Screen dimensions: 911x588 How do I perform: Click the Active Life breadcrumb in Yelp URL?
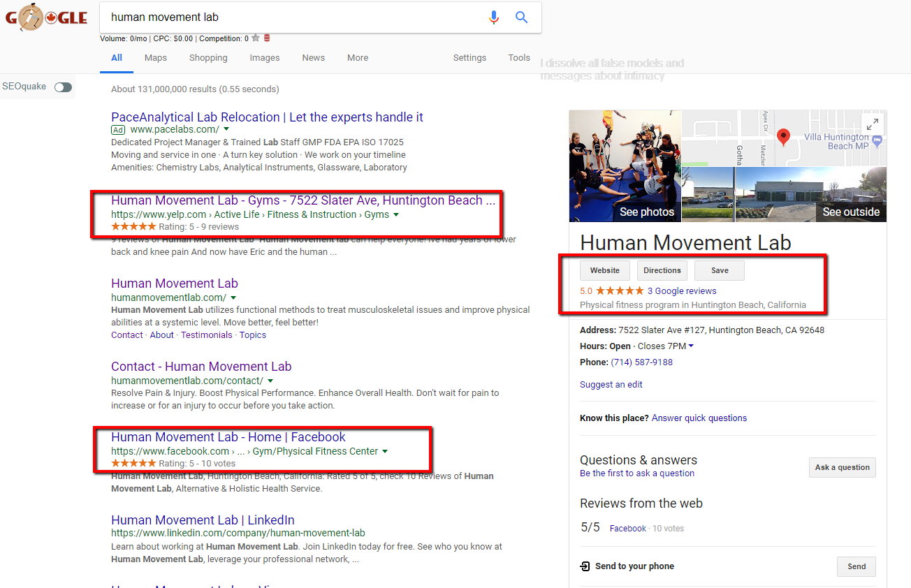pyautogui.click(x=237, y=215)
